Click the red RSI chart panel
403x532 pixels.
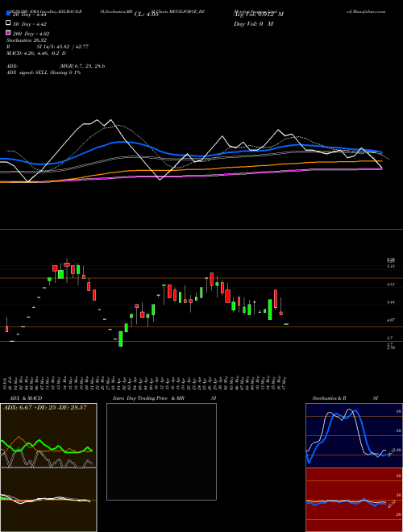(x=354, y=500)
